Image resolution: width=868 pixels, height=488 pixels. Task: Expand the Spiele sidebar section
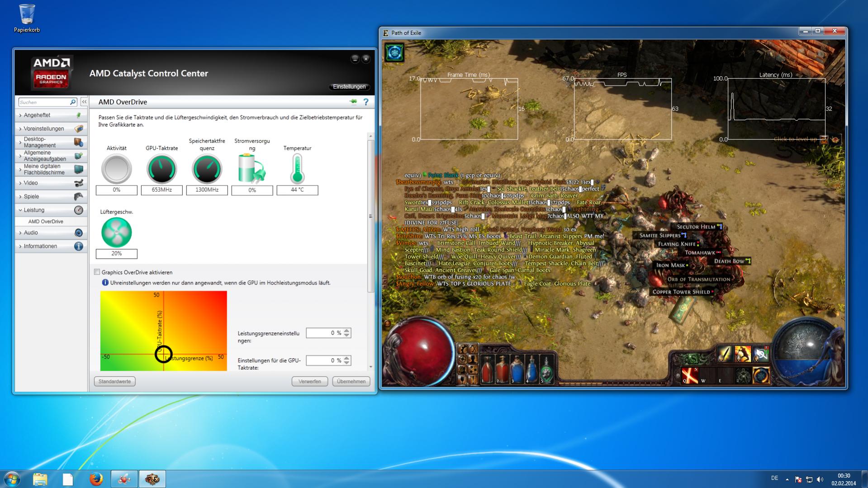[x=51, y=196]
